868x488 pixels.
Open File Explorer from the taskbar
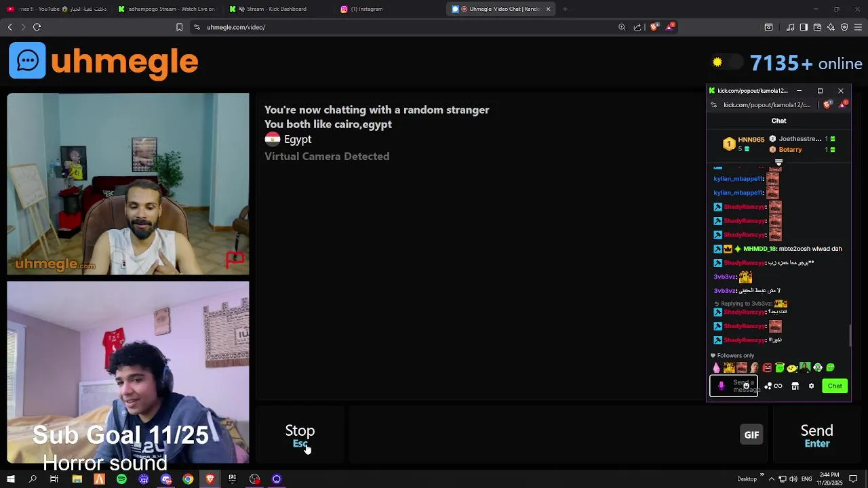coord(77,479)
